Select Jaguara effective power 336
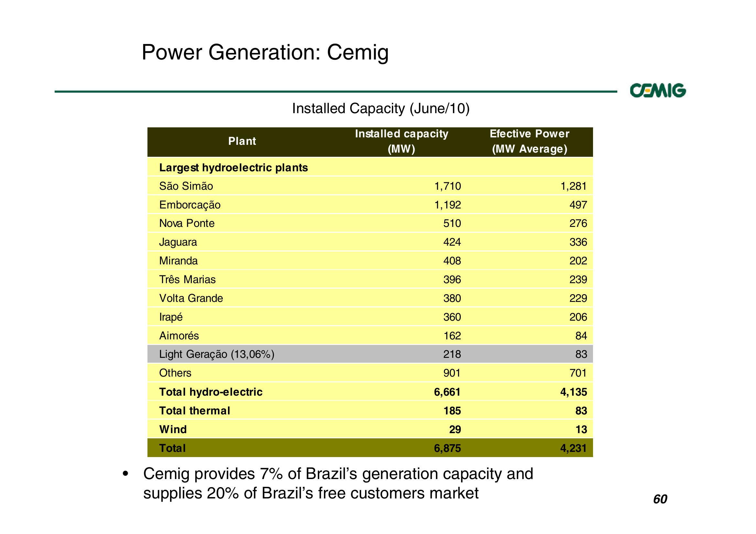 point(578,242)
